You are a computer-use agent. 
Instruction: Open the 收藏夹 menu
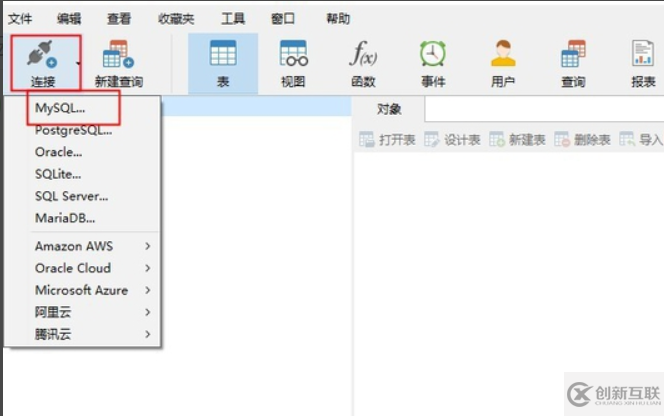click(x=176, y=19)
